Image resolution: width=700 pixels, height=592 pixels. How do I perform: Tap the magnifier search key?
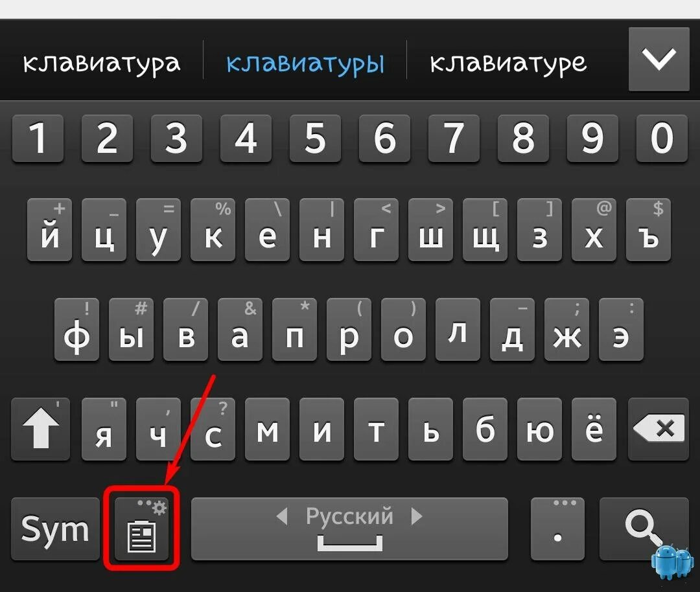pos(644,529)
